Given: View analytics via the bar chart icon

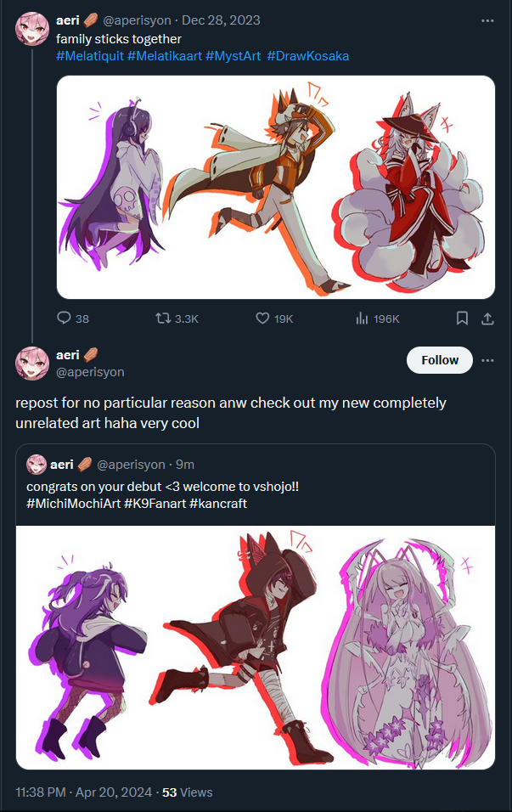Looking at the screenshot, I should (x=362, y=318).
